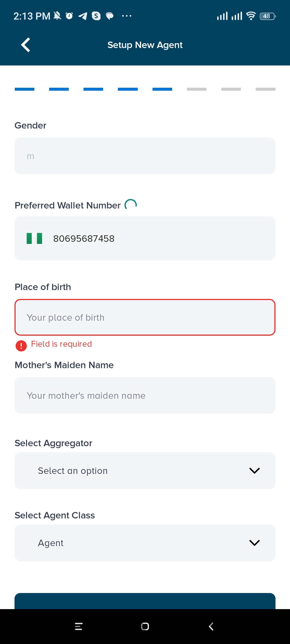This screenshot has width=290, height=644.
Task: Tap the Nigerian flag country icon
Action: (34, 238)
